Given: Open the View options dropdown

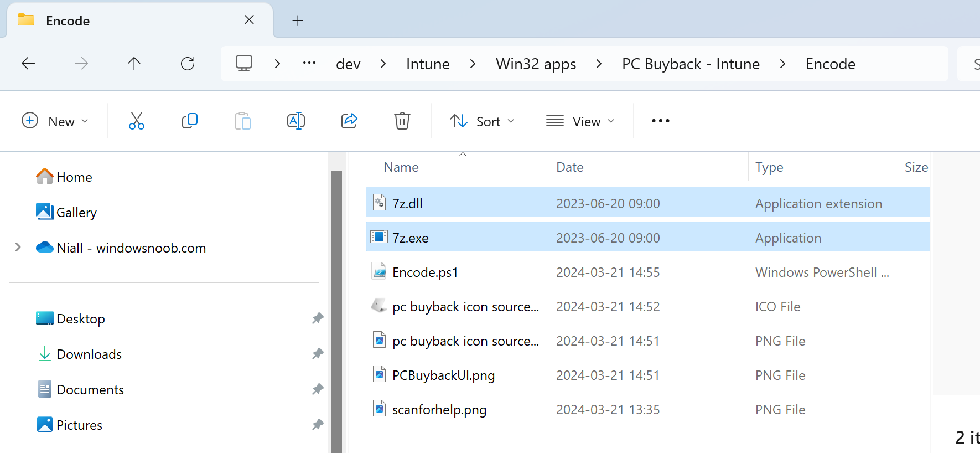Looking at the screenshot, I should [x=580, y=121].
